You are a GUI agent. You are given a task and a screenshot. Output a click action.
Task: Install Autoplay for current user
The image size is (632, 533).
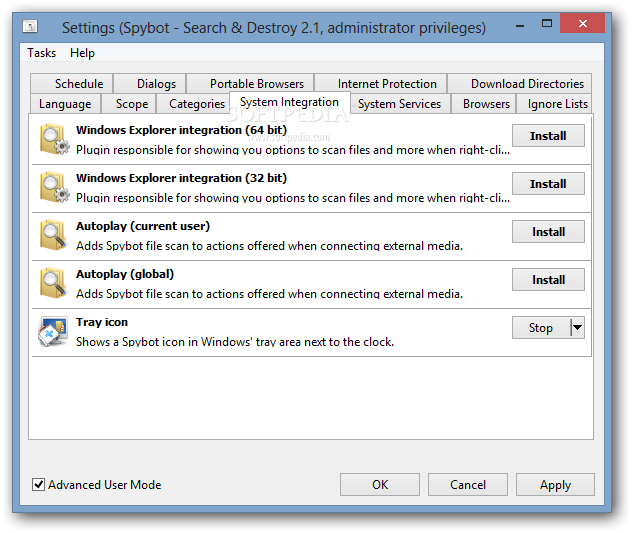tap(548, 231)
